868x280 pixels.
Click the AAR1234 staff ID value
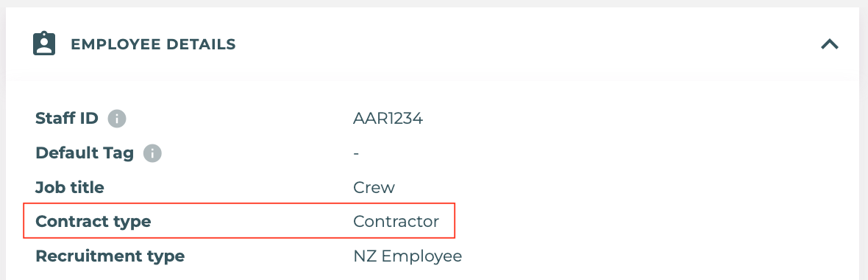click(388, 119)
